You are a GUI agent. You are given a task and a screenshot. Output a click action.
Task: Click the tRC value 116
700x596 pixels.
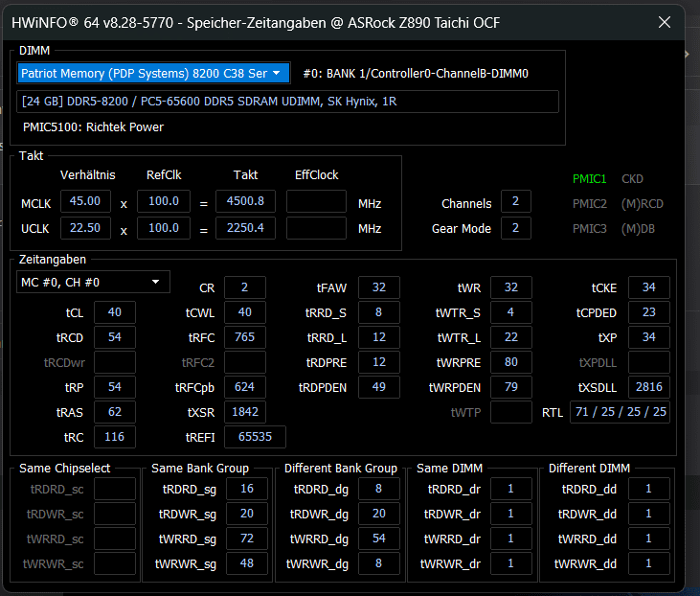click(115, 437)
